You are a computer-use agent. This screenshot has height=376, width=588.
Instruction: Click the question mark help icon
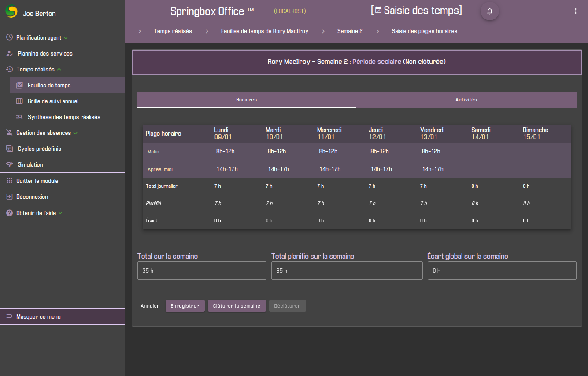point(9,213)
